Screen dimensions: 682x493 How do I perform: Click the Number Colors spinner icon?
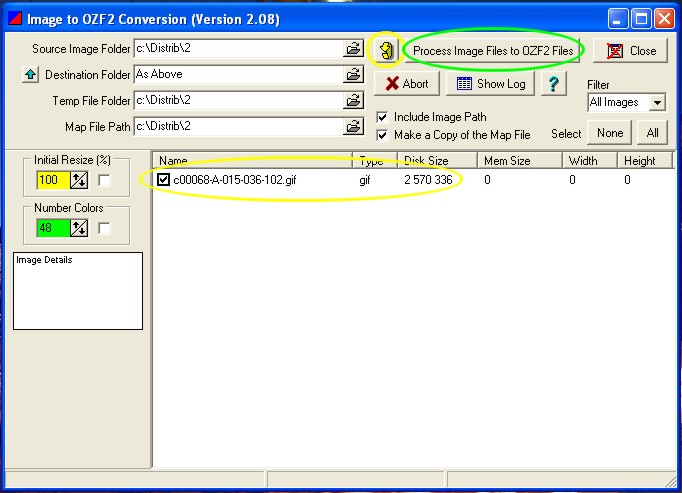pos(79,228)
